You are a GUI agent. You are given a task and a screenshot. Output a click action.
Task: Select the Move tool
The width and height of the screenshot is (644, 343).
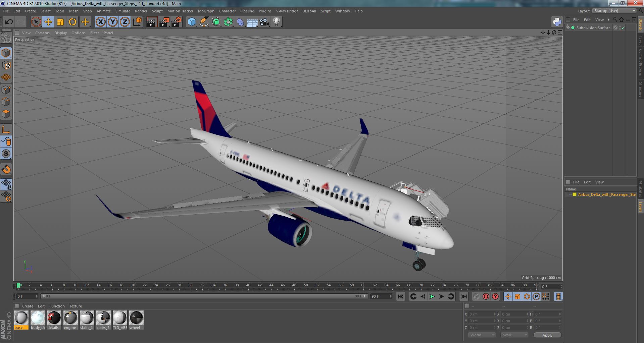pyautogui.click(x=48, y=22)
